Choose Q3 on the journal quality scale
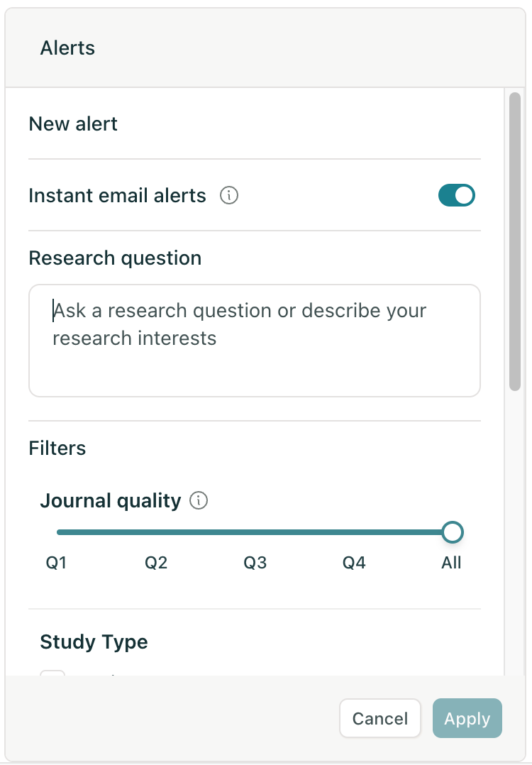This screenshot has height=765, width=532. [255, 563]
